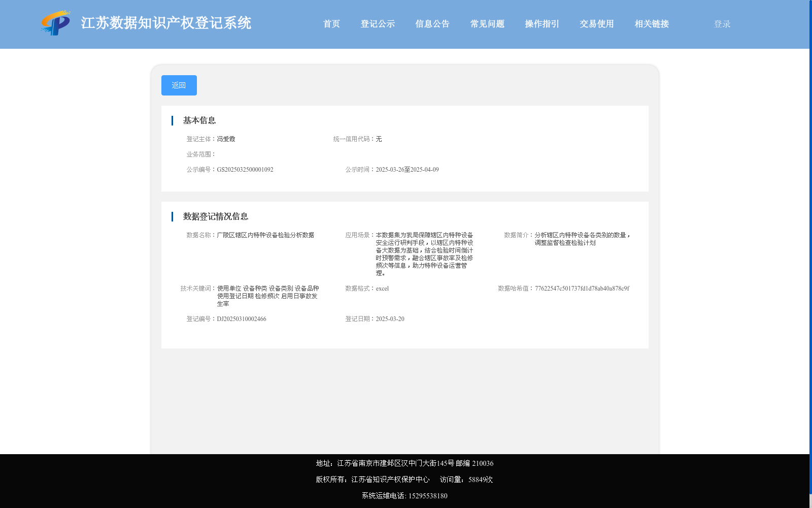
Task: Select publication number GS2025032500001092
Action: click(245, 170)
